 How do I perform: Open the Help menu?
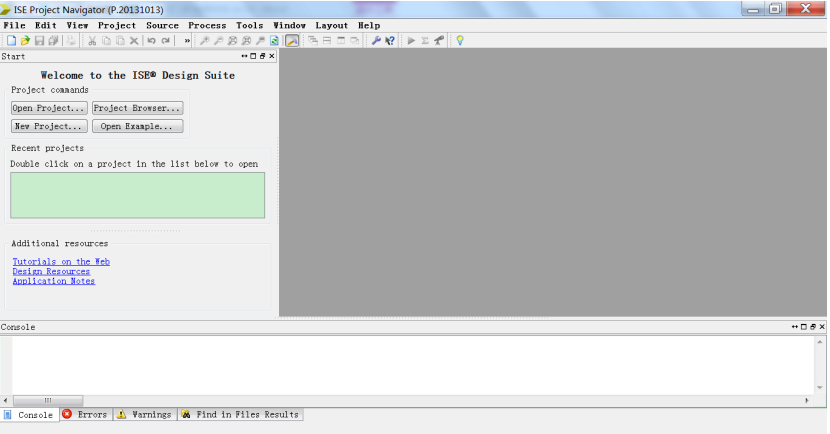[x=369, y=25]
